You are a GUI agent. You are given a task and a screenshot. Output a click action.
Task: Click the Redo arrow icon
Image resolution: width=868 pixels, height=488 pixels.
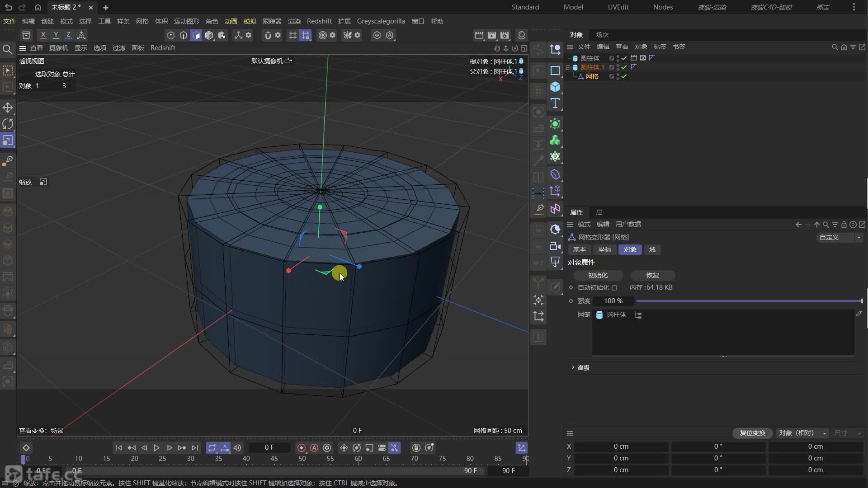[22, 7]
